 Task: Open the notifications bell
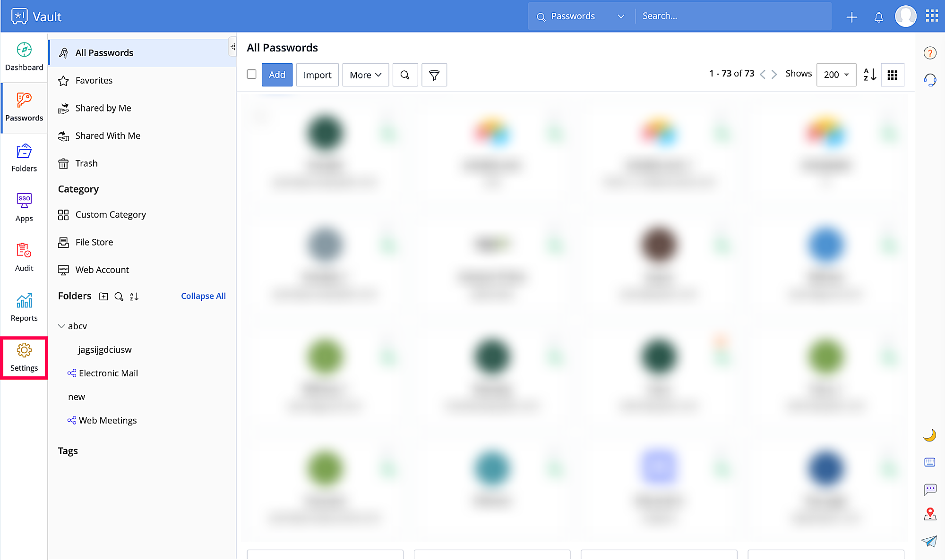[878, 17]
